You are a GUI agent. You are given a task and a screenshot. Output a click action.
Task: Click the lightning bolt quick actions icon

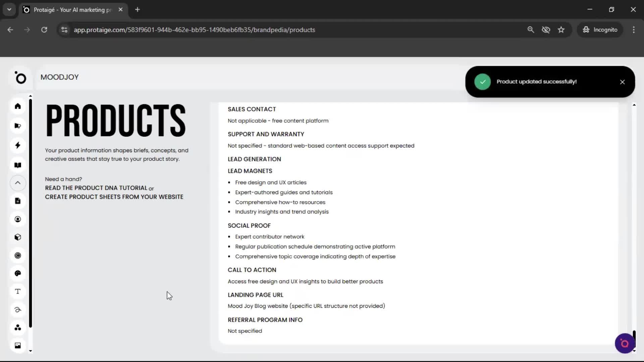[17, 145]
